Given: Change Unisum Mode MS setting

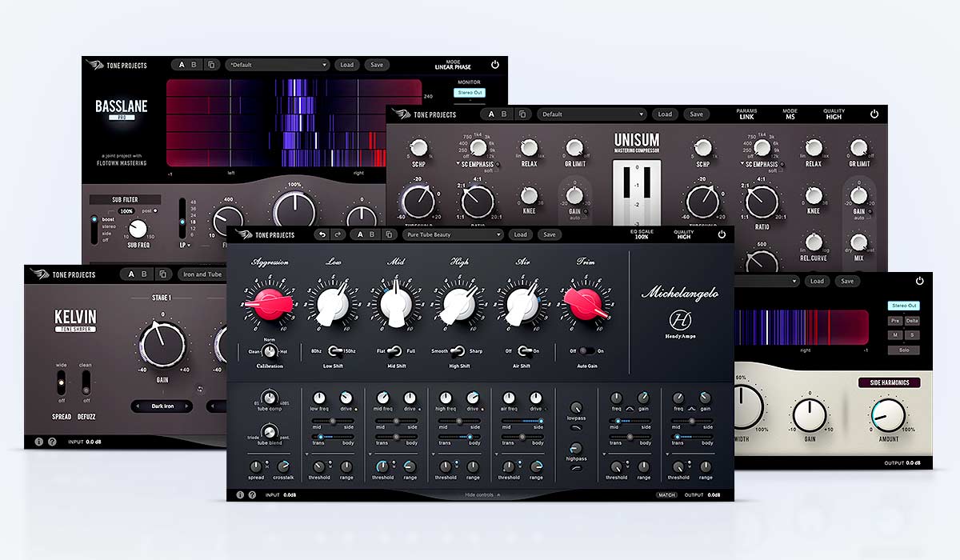Looking at the screenshot, I should 790,114.
